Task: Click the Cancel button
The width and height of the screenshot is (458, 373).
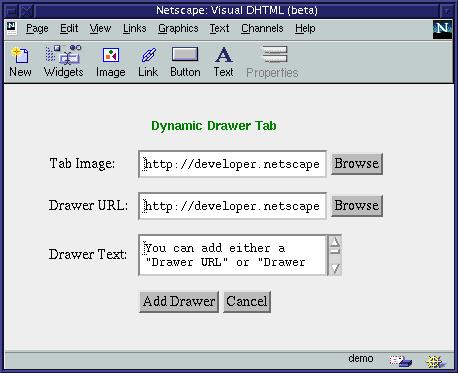Action: tap(247, 302)
